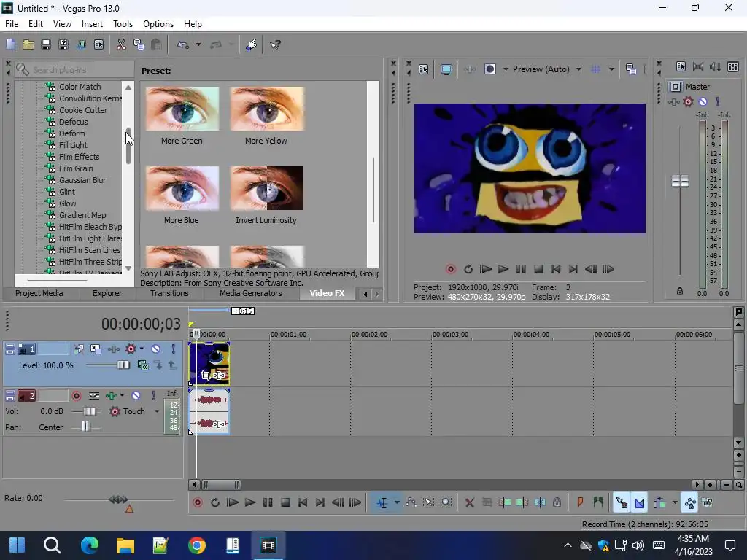
Task: Solo video track 1
Action: coord(173,349)
